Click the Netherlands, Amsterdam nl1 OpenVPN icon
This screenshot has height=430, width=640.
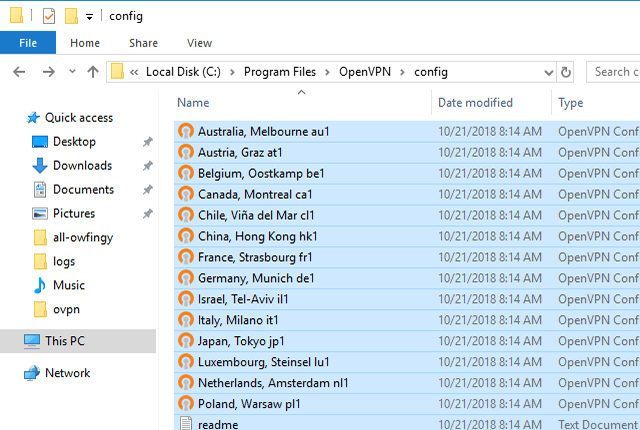[x=186, y=383]
